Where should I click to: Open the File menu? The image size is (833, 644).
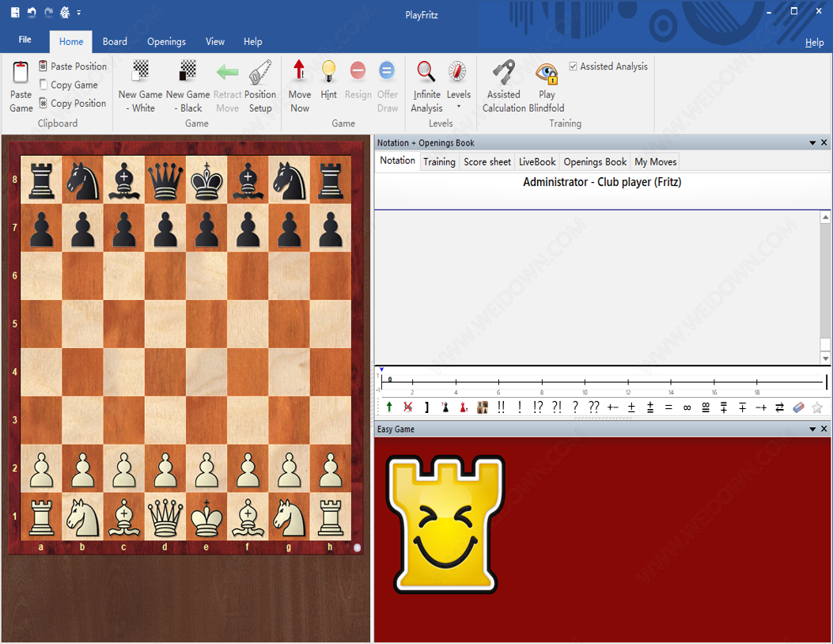(25, 40)
